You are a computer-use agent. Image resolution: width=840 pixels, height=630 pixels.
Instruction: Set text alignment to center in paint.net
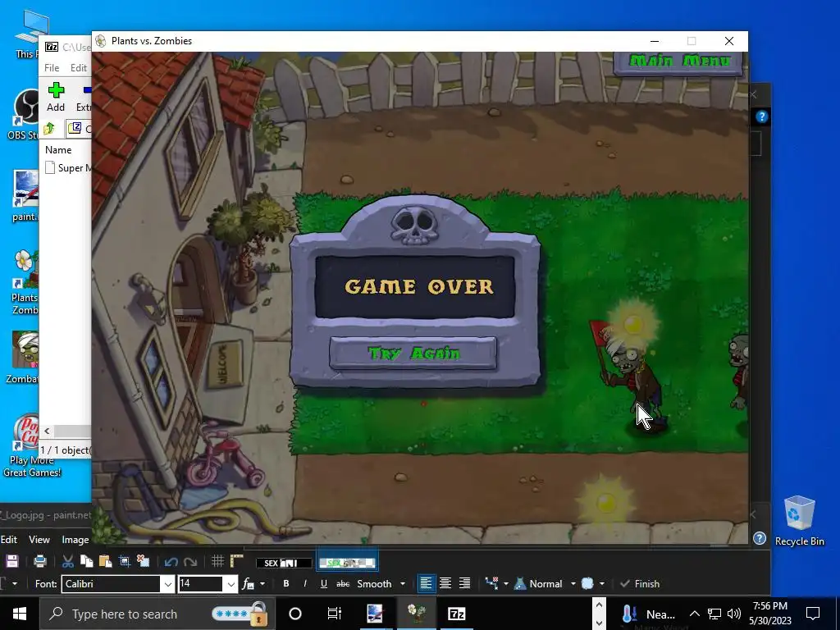click(445, 583)
